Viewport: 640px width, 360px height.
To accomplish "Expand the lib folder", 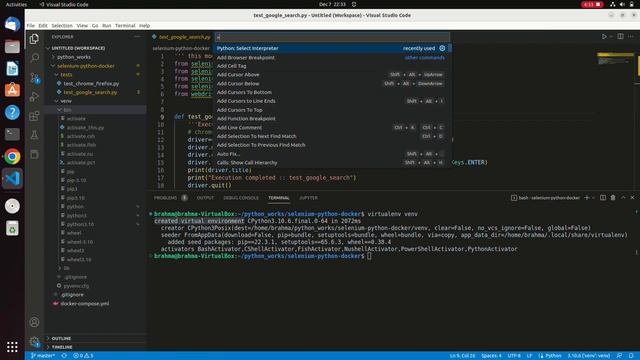I will point(66,268).
